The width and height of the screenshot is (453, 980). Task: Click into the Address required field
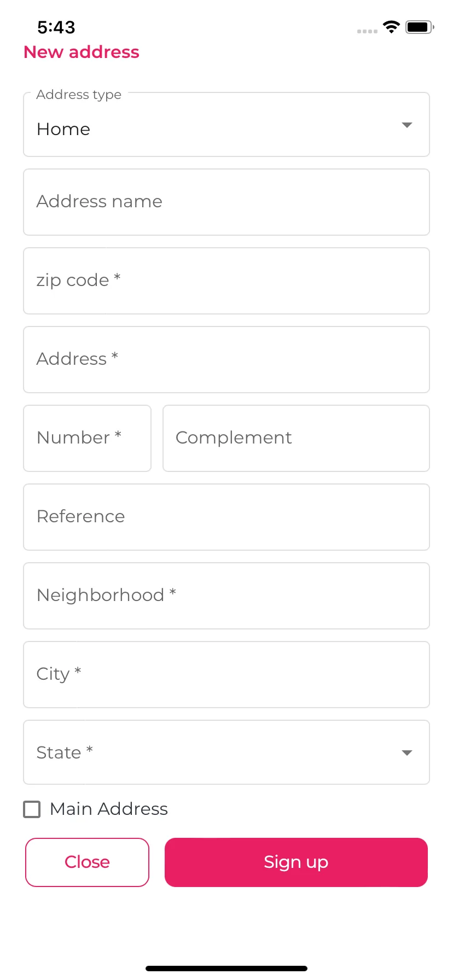click(226, 360)
